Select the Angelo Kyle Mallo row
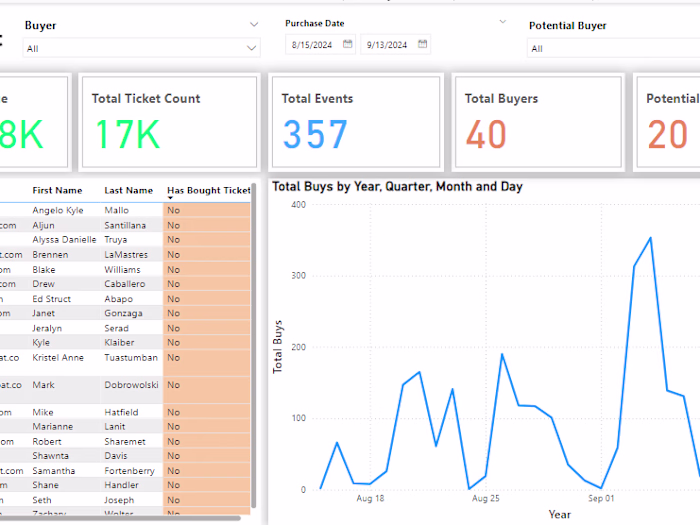This screenshot has width=700, height=525. click(x=125, y=210)
